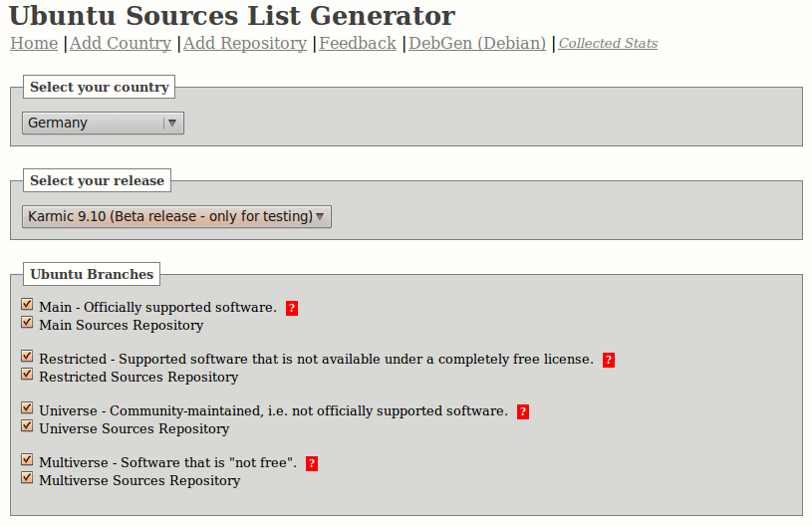Image resolution: width=812 pixels, height=526 pixels.
Task: Open the Add Country link
Action: point(121,43)
